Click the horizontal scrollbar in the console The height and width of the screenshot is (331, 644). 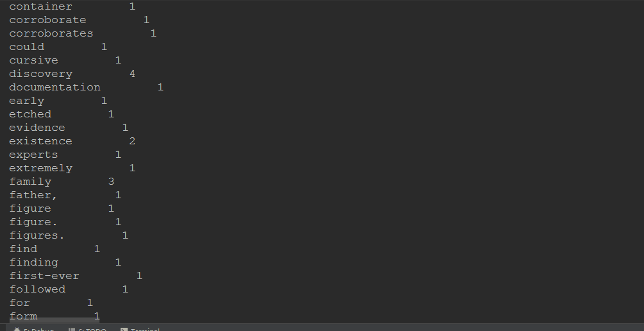[55, 319]
